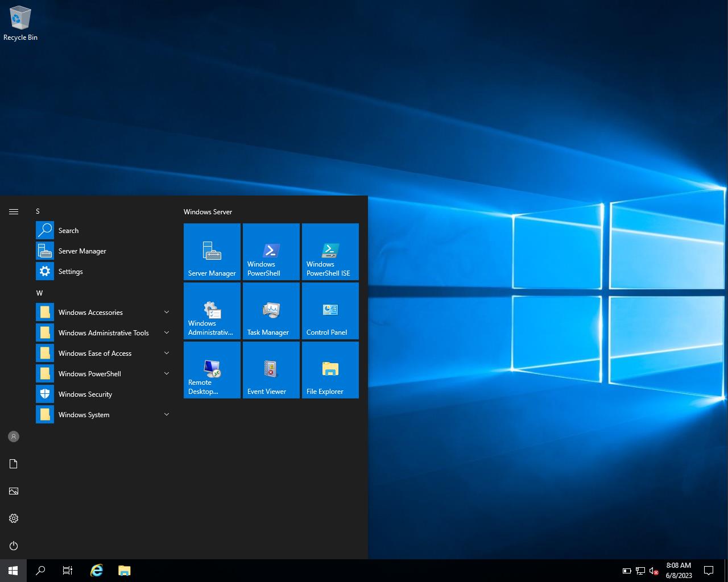Open the Control Panel tile
Screen dimensions: 728x582
pos(330,311)
